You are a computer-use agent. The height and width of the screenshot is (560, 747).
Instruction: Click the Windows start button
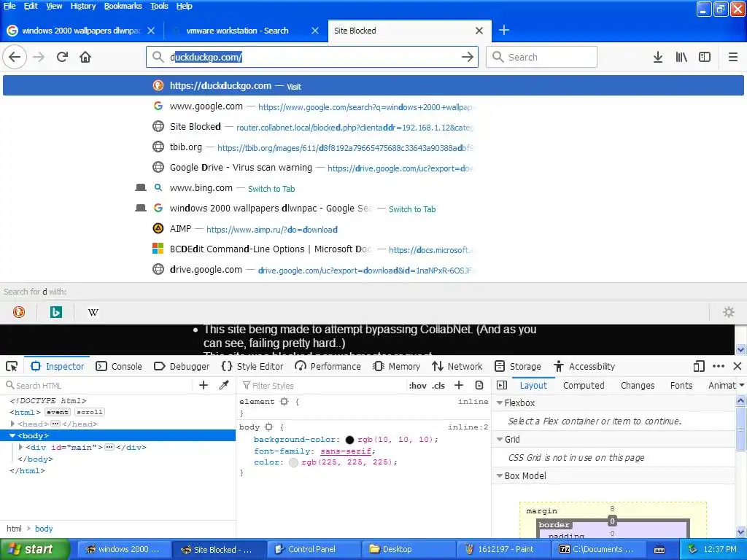pyautogui.click(x=34, y=550)
